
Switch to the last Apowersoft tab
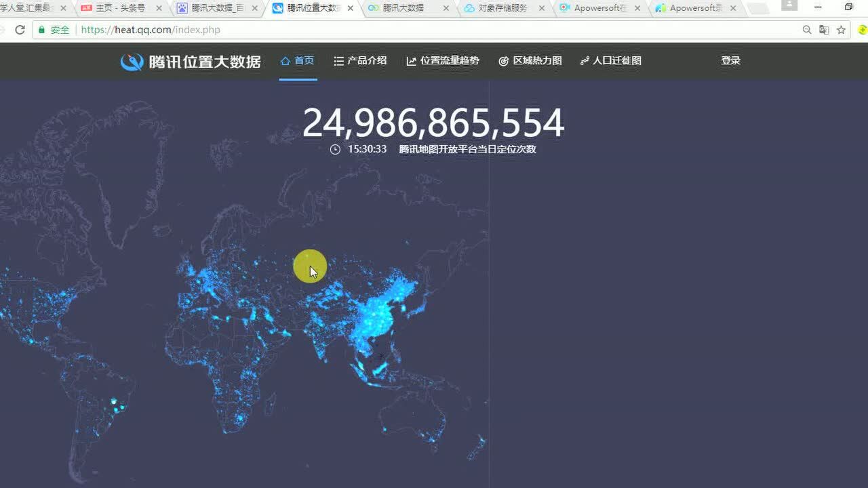695,8
